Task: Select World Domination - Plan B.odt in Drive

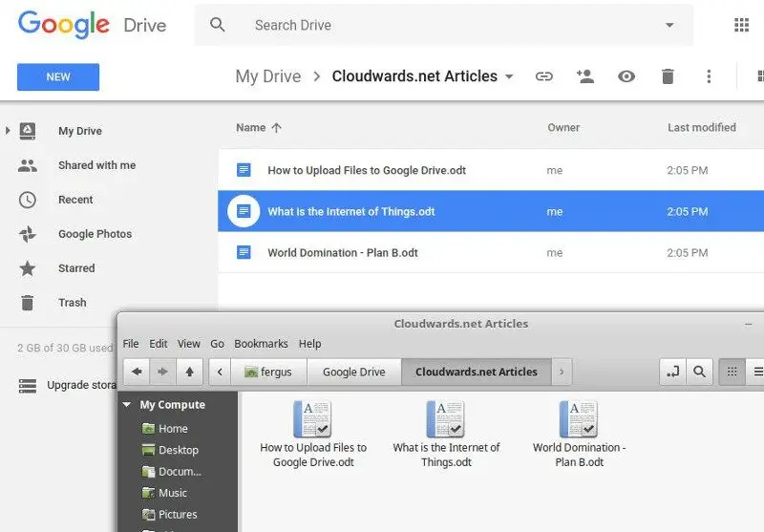Action: tap(491, 252)
